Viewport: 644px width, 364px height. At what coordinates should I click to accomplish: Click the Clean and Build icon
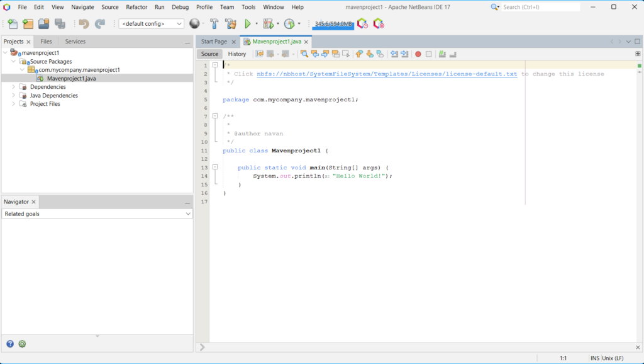click(230, 24)
